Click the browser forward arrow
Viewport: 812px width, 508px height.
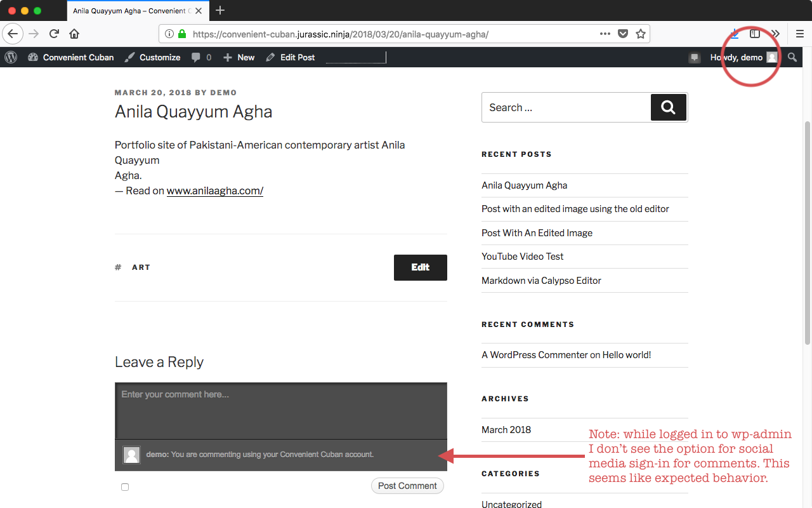point(34,34)
